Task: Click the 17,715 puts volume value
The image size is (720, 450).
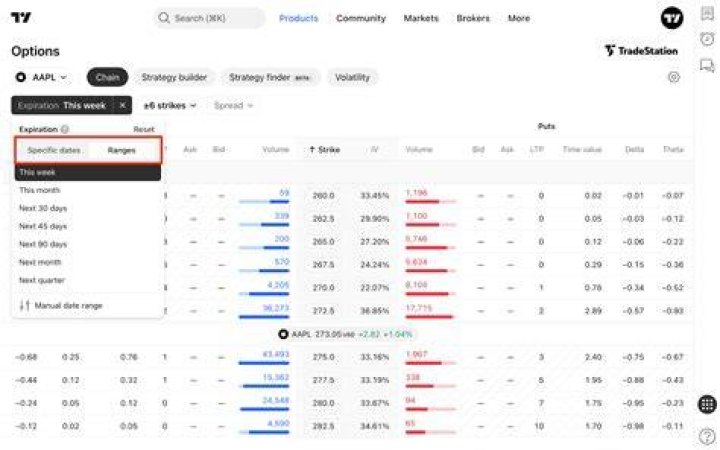Action: (x=418, y=308)
